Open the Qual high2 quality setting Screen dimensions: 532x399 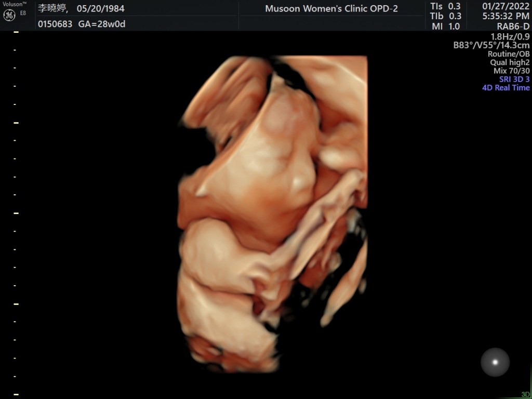tap(509, 62)
